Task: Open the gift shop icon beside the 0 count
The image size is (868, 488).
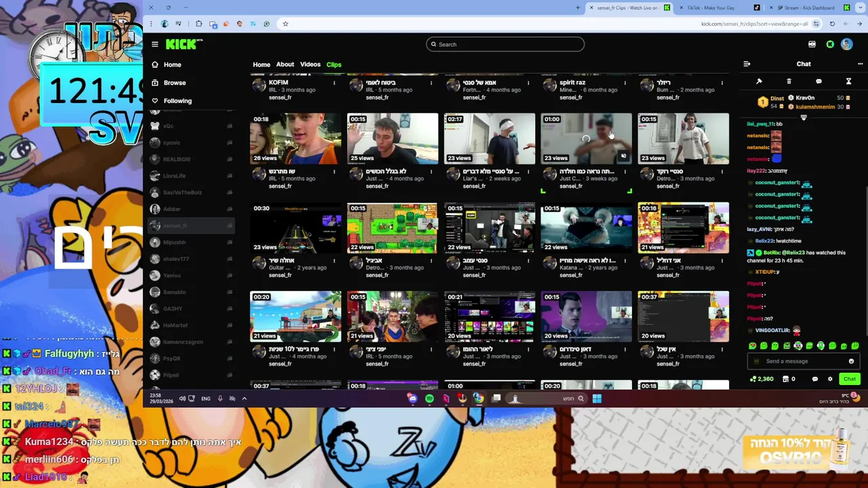Action: point(786,379)
